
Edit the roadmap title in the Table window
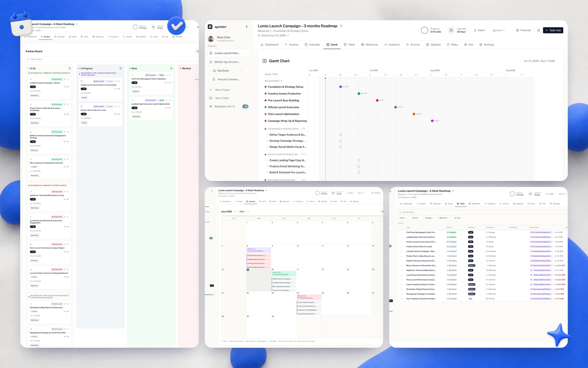pos(453,191)
